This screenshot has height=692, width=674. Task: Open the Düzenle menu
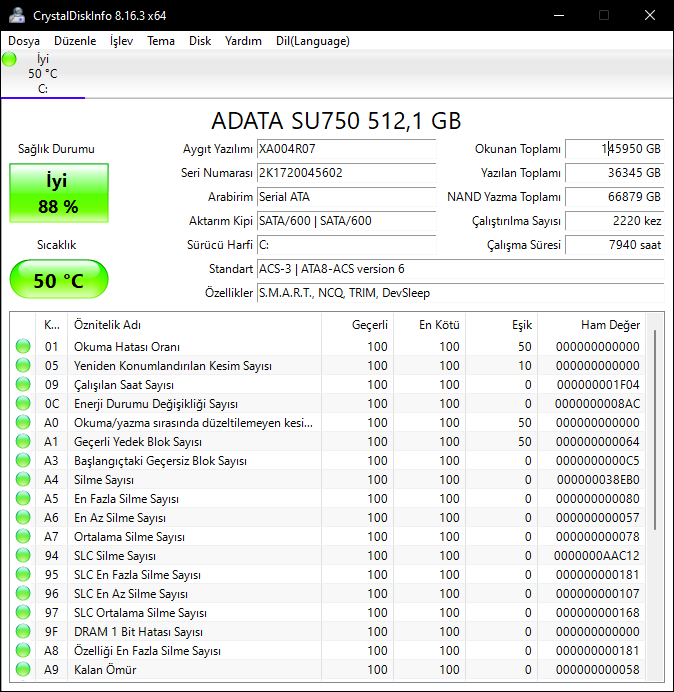(75, 41)
